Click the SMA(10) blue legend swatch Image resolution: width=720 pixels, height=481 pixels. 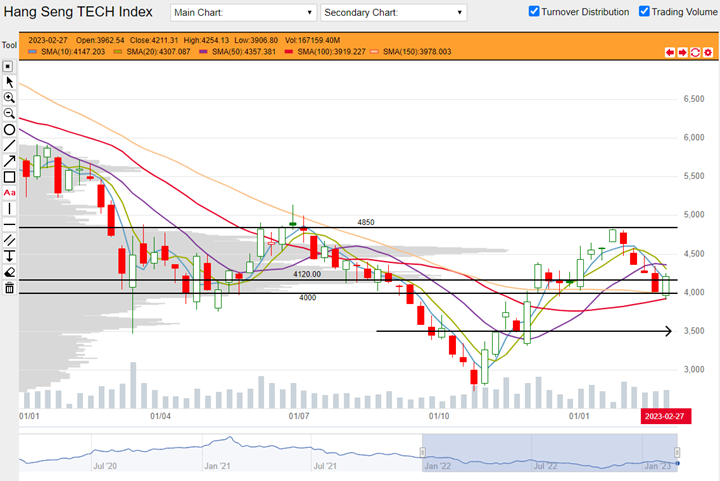[x=32, y=52]
